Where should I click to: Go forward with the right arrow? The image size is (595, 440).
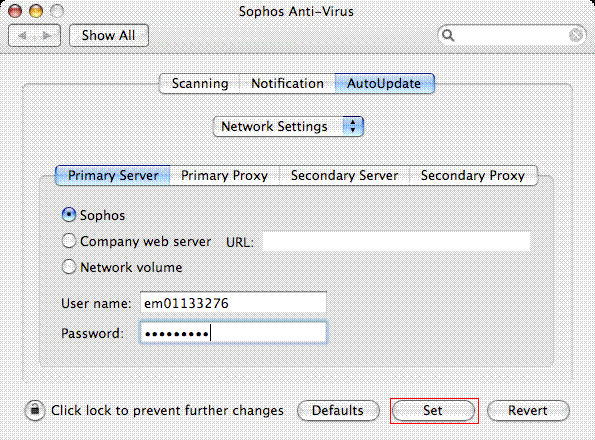pos(47,36)
